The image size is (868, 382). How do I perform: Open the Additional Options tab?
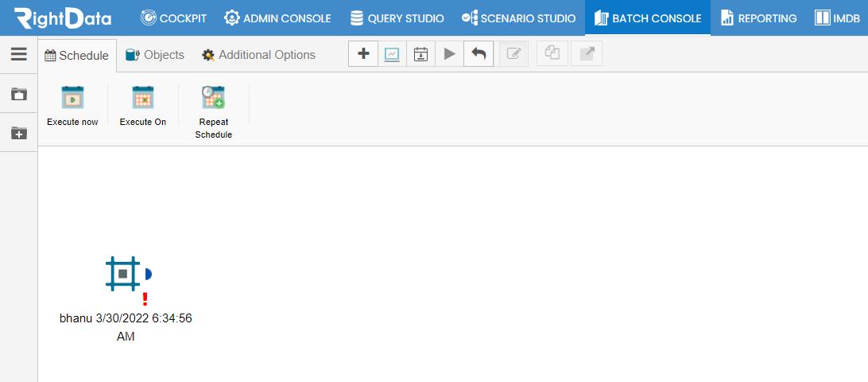coord(258,55)
